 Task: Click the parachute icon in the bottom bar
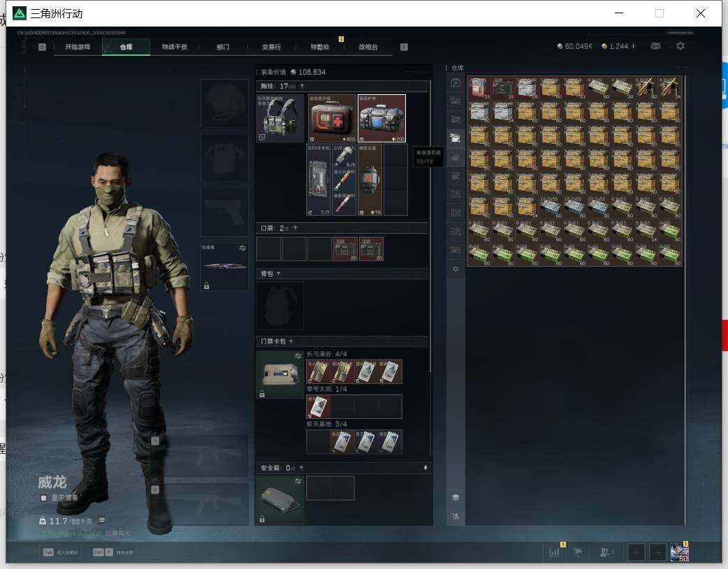(578, 552)
